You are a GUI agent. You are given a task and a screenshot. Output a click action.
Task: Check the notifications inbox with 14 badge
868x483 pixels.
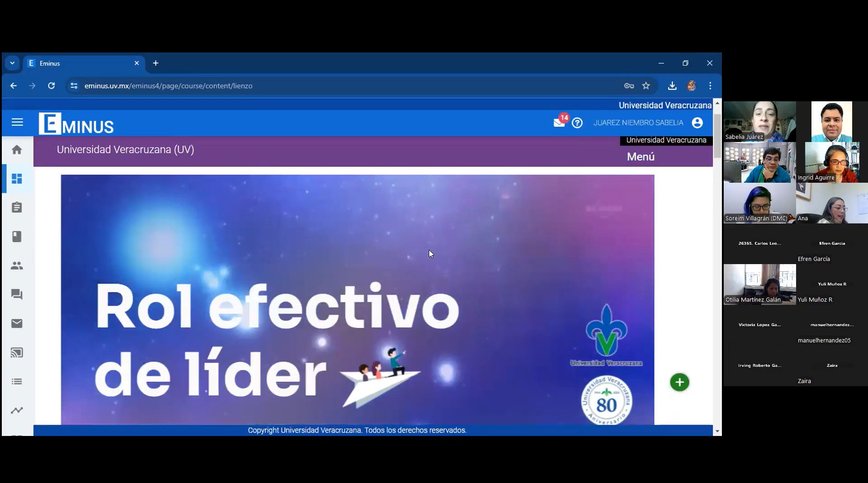coord(560,123)
